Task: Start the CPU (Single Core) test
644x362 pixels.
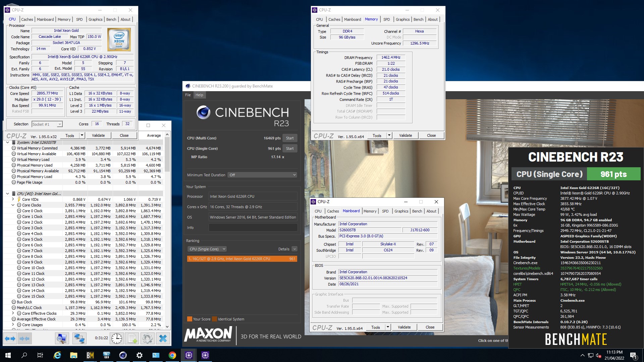Action: 290,148
